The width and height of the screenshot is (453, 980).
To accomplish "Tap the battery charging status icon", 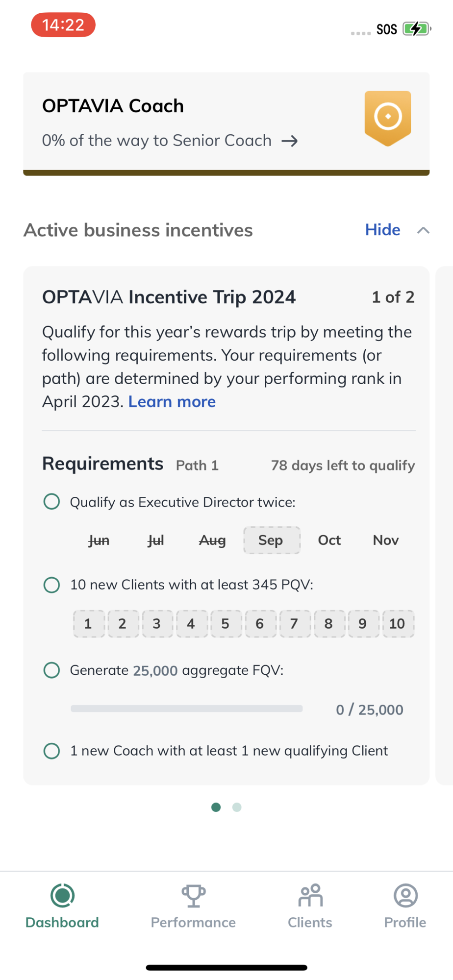I will [416, 29].
